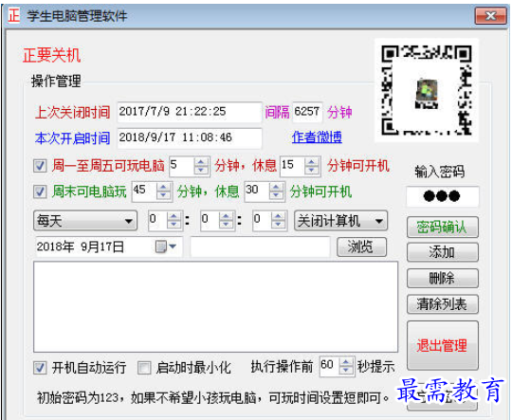Open the 作者微博 link
The image size is (512, 420).
tap(317, 137)
